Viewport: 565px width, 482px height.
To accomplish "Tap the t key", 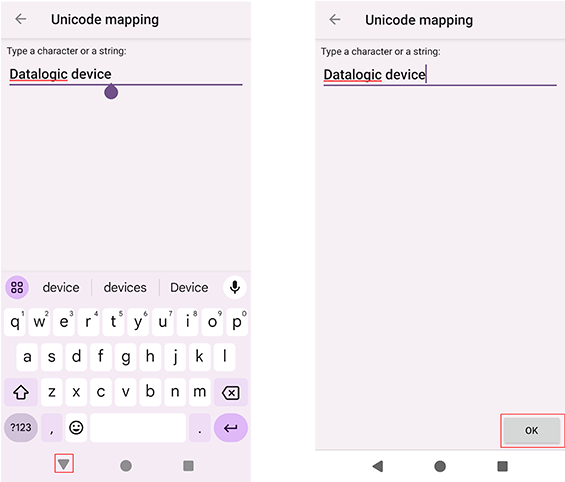I will coord(113,322).
